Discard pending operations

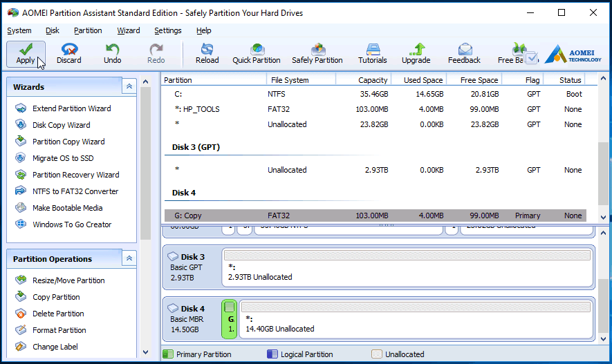69,54
